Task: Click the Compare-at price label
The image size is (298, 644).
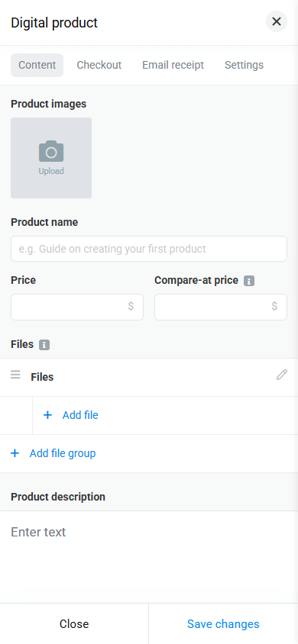Action: pos(196,280)
